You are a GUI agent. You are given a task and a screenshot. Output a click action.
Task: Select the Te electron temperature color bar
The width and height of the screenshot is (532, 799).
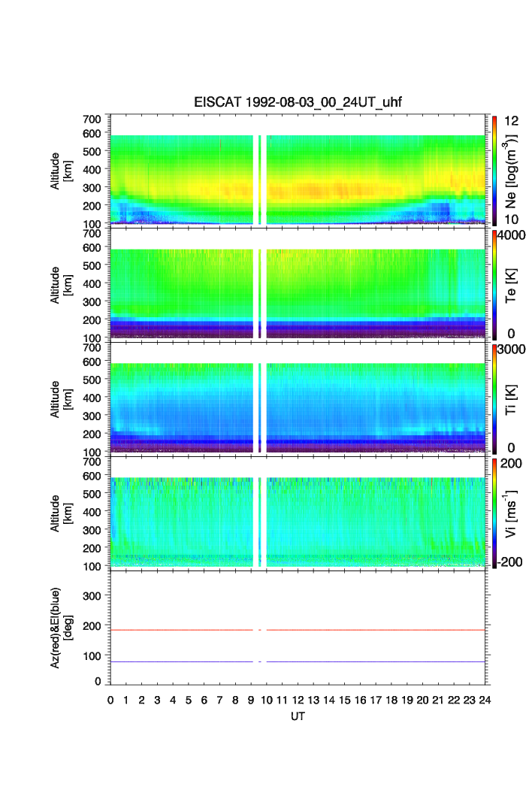tap(494, 285)
